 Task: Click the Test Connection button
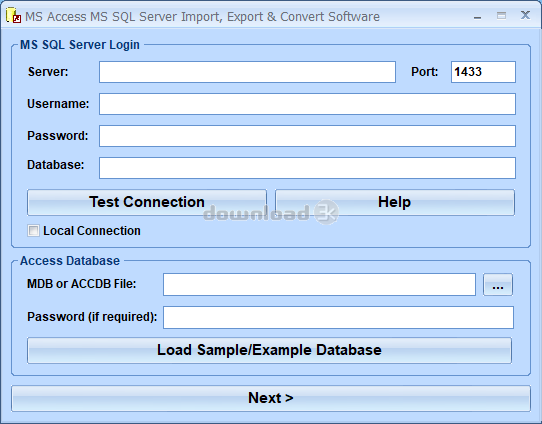click(x=147, y=202)
